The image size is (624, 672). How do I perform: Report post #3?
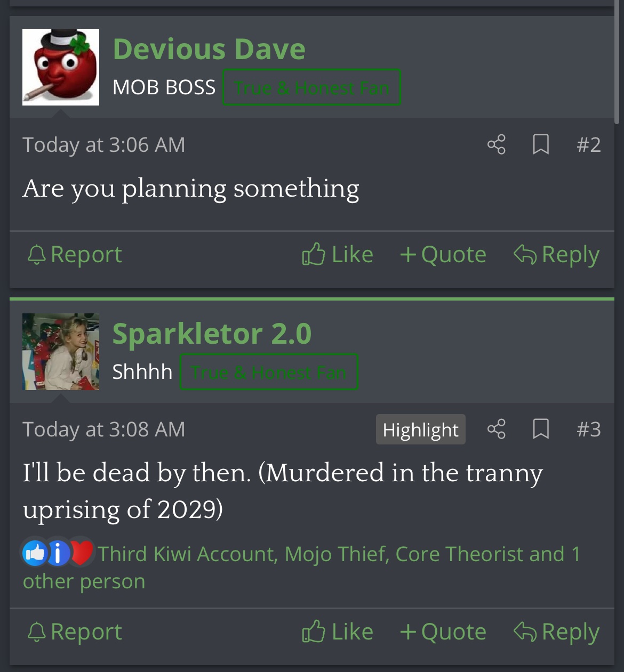74,631
